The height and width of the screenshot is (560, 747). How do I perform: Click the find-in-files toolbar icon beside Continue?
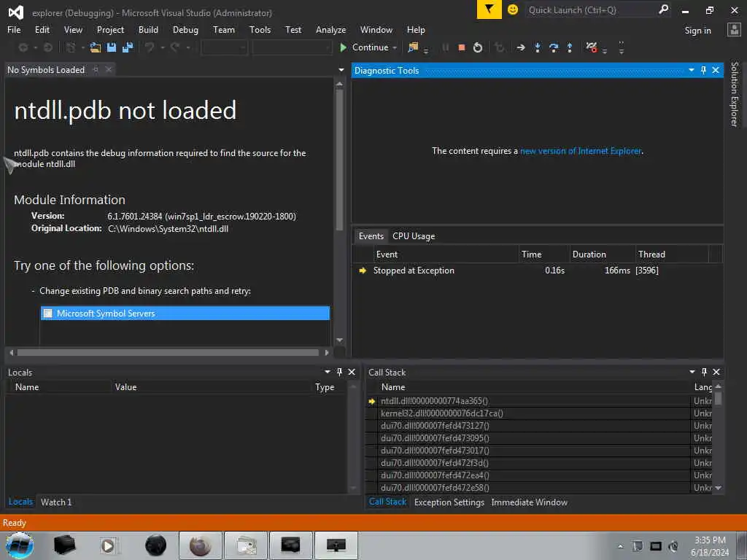[x=413, y=47]
